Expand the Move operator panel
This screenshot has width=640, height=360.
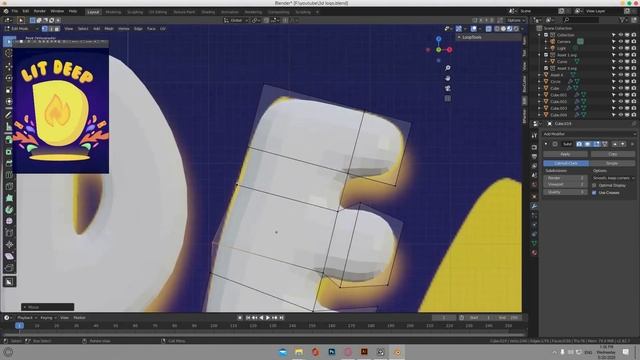(x=24, y=307)
